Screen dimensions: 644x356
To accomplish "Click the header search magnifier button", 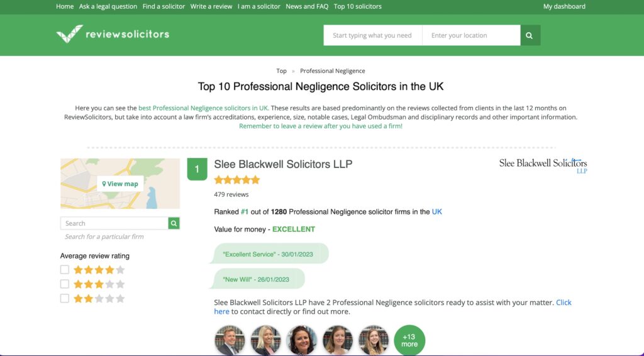I will 530,35.
